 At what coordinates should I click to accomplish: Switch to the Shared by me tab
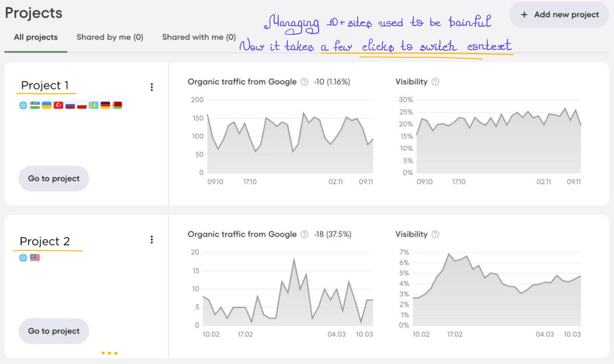(x=109, y=37)
